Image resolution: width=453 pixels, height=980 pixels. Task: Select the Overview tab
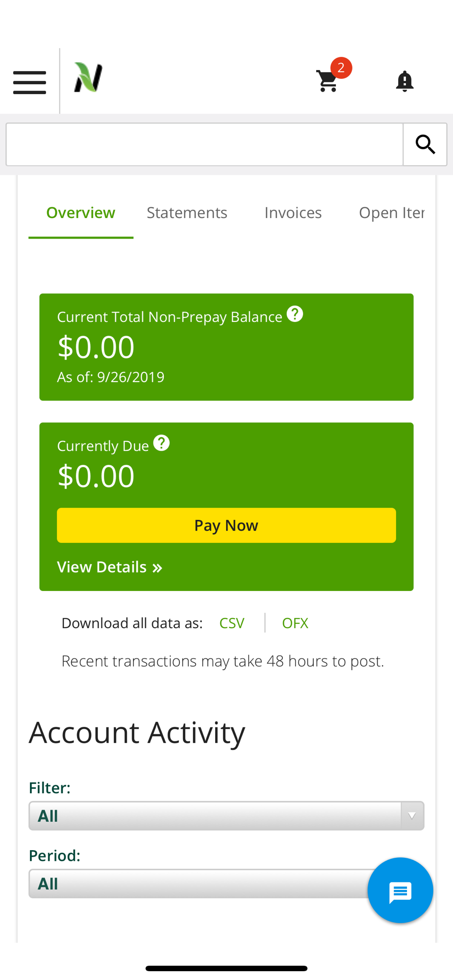[x=81, y=213]
